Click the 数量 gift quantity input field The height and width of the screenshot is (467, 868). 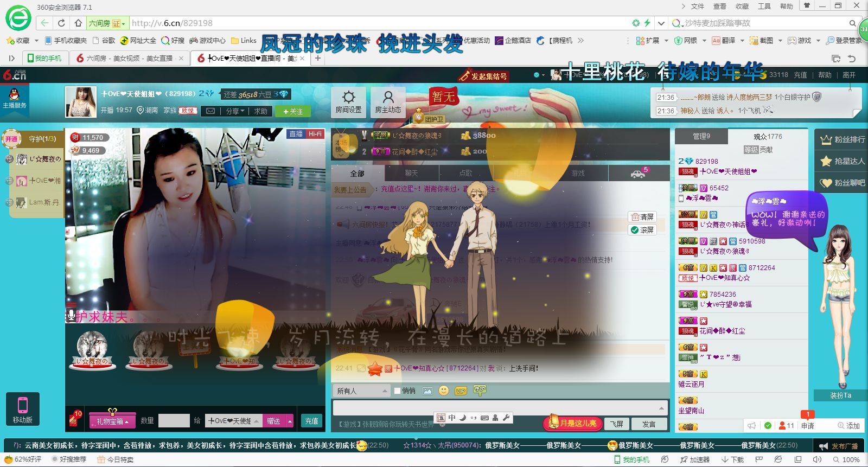tap(174, 421)
